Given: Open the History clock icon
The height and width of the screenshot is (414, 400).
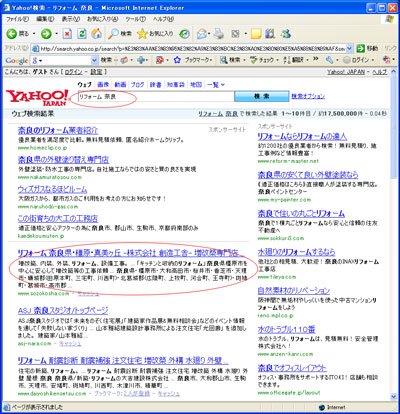Looking at the screenshot, I should 184,33.
